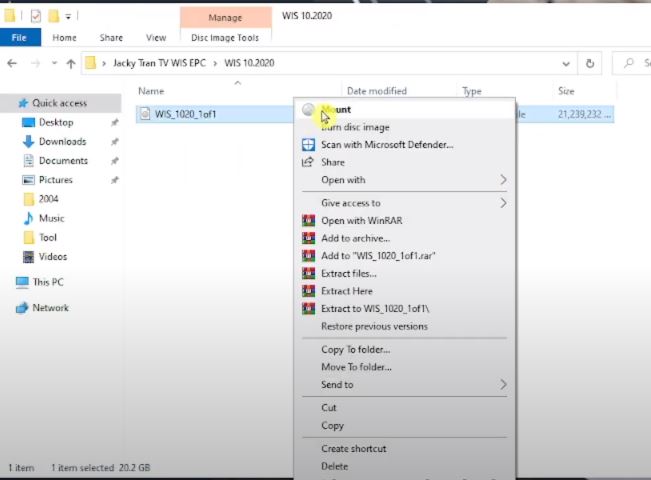Go back with the back arrow
651x480 pixels.
point(12,63)
